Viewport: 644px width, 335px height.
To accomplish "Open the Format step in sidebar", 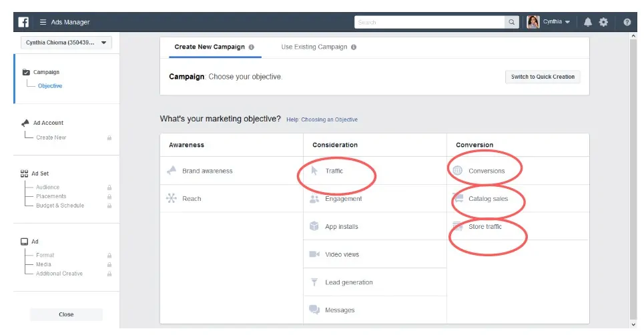I will click(x=45, y=256).
